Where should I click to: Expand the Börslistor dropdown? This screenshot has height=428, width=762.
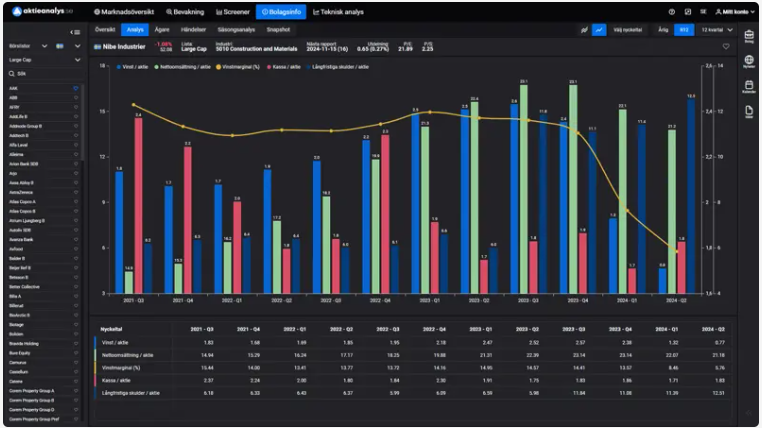(44, 46)
